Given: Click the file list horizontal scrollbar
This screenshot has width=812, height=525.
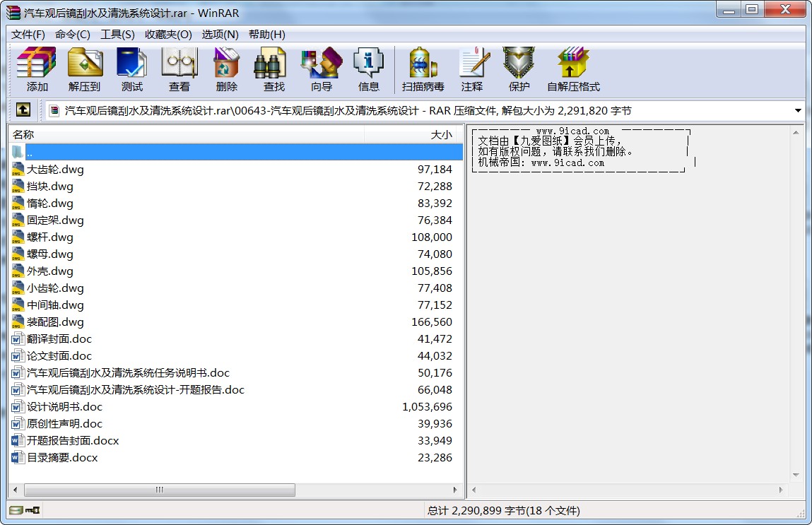Looking at the screenshot, I should (x=159, y=490).
